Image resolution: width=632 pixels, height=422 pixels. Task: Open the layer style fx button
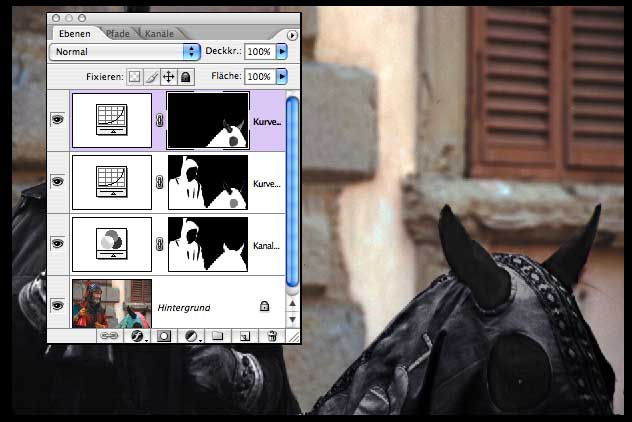(137, 336)
